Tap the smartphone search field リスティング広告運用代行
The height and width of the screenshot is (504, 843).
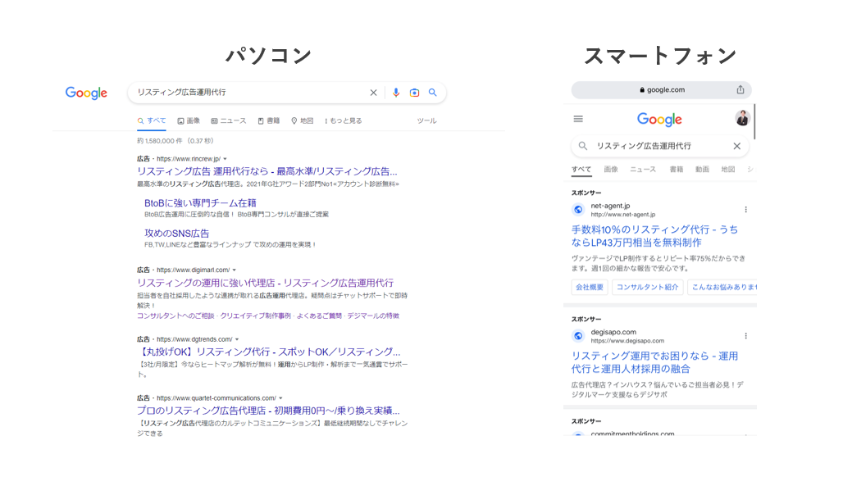[660, 146]
